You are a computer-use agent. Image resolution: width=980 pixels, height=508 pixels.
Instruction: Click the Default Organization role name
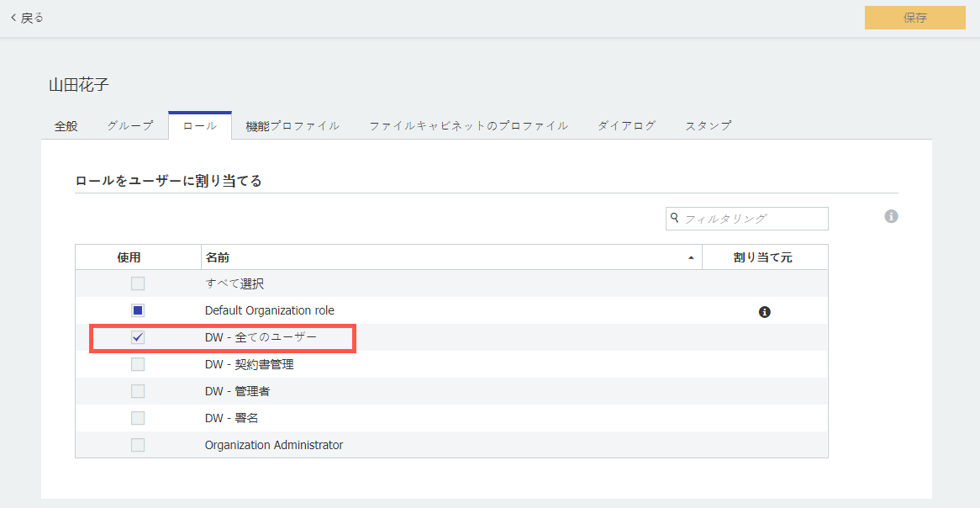[x=270, y=310]
